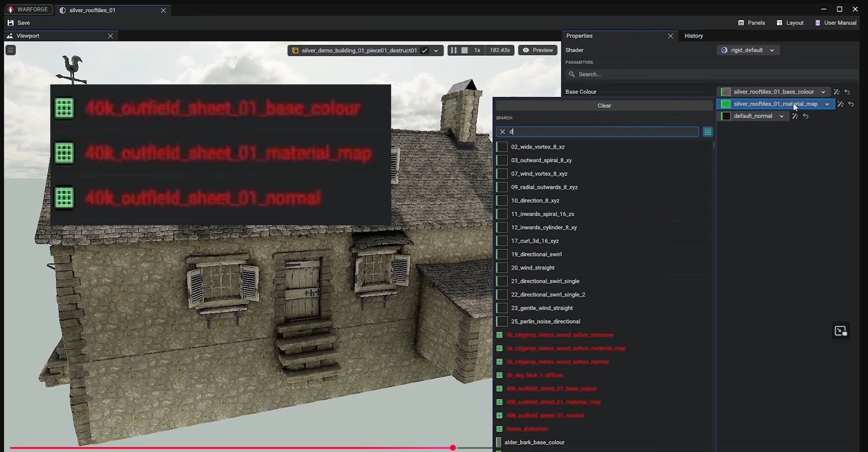Select texture 12_inwards_cylinder_8_xy
The image size is (868, 452).
click(604, 228)
